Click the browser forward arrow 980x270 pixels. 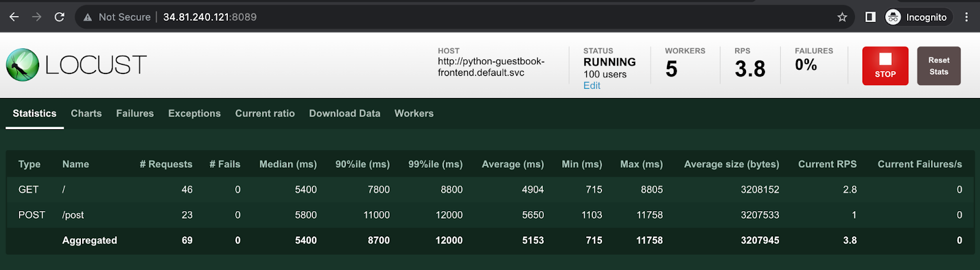(x=37, y=17)
